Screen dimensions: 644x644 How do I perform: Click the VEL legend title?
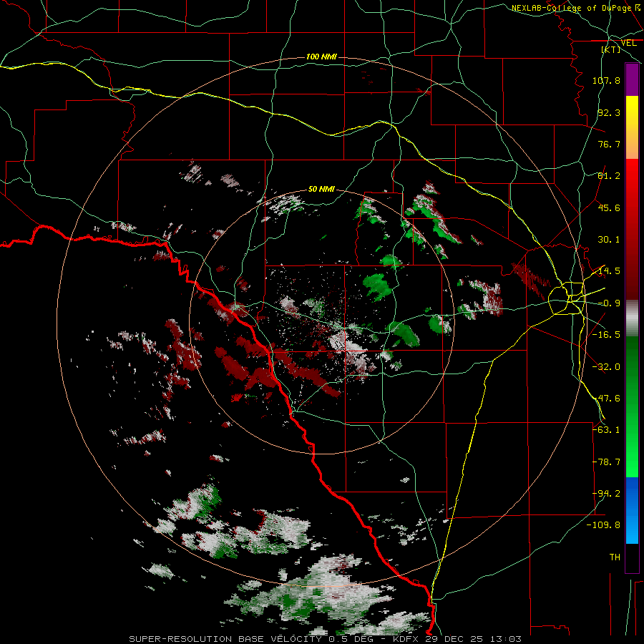point(628,43)
